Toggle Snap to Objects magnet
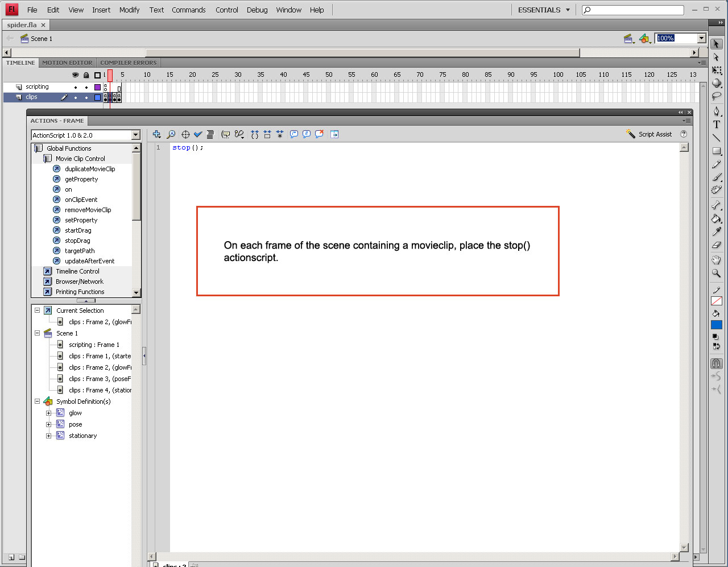Screen dimensions: 728x567 pos(717,363)
